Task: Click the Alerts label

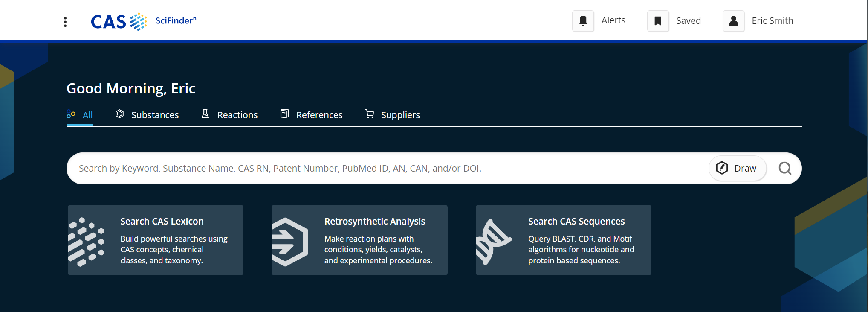Action: [613, 20]
